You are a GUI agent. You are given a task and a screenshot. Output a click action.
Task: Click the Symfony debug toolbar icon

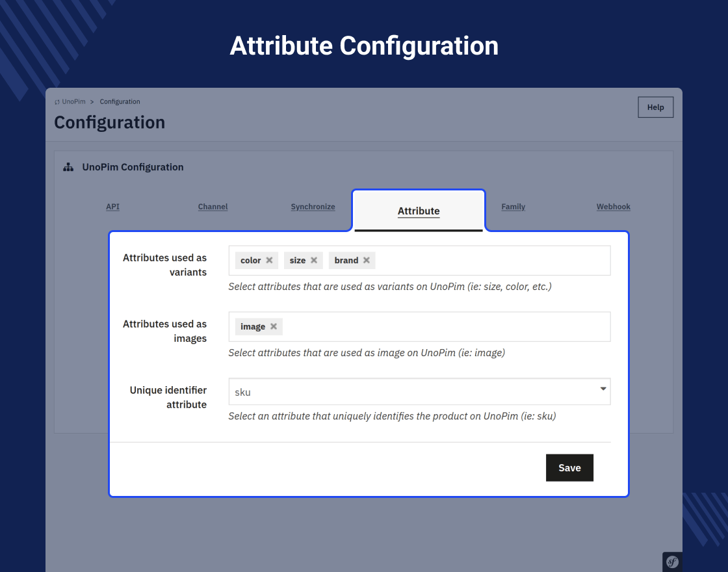672,562
